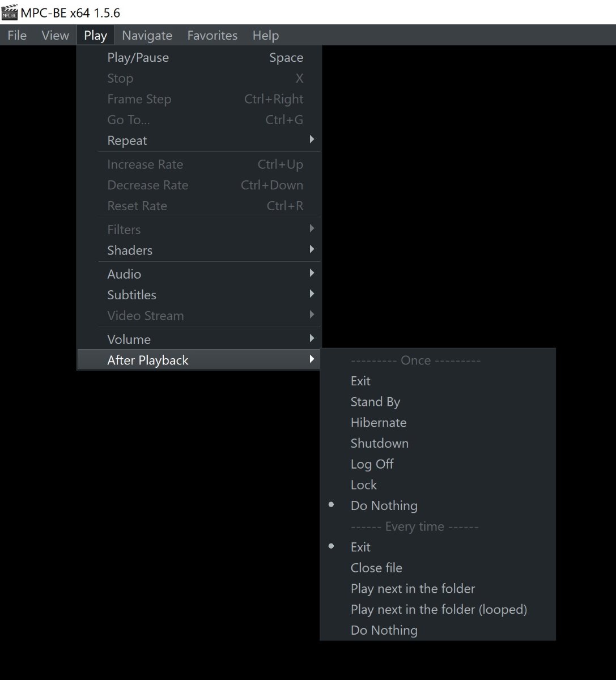Viewport: 616px width, 680px height.
Task: Click the Go To... command
Action: (x=128, y=120)
